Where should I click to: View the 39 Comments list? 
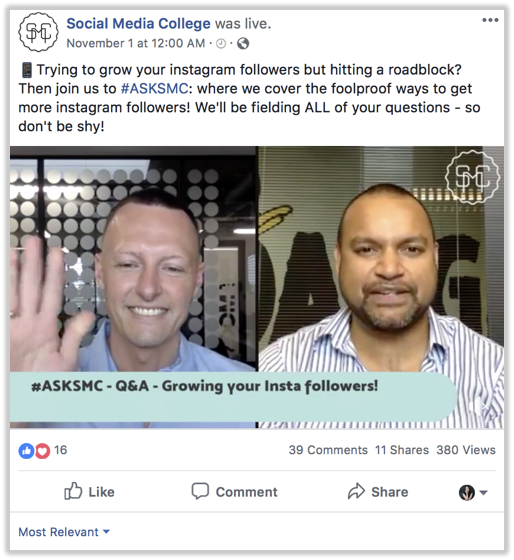tap(328, 450)
